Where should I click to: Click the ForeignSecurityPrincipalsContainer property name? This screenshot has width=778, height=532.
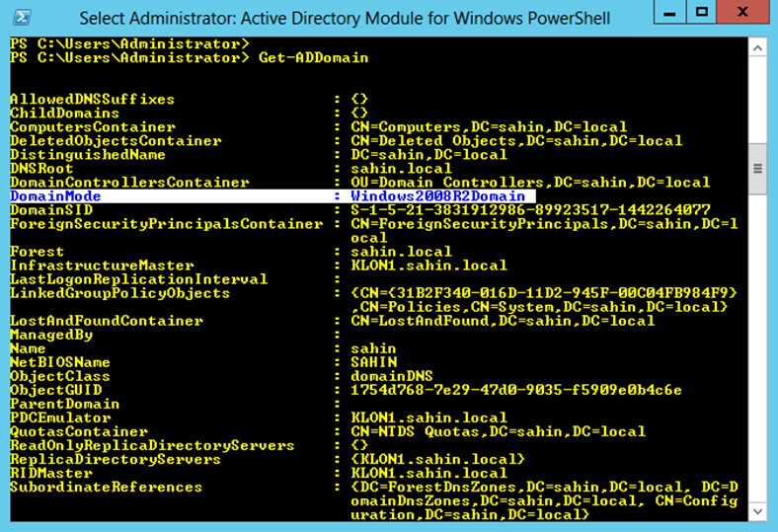166,224
